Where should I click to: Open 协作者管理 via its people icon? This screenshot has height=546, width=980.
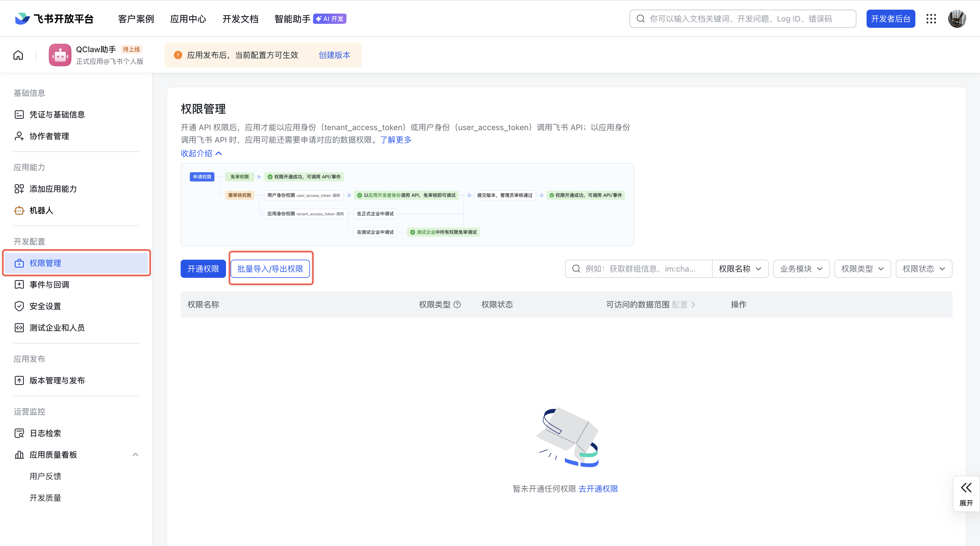click(x=19, y=136)
